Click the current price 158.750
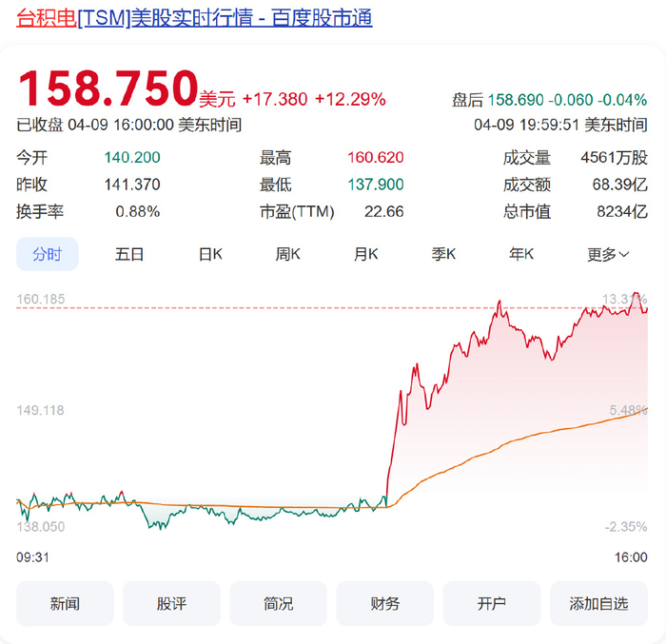Image resolution: width=666 pixels, height=644 pixels. [x=108, y=88]
